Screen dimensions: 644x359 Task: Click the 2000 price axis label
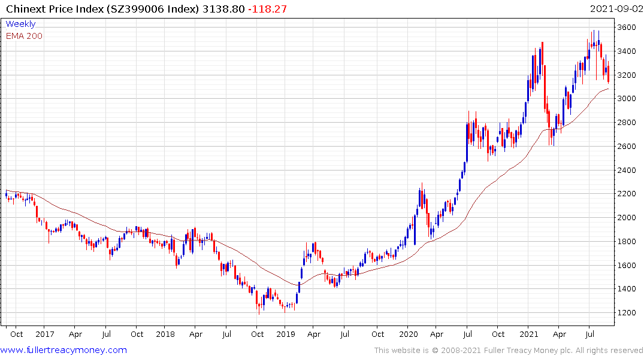click(627, 217)
